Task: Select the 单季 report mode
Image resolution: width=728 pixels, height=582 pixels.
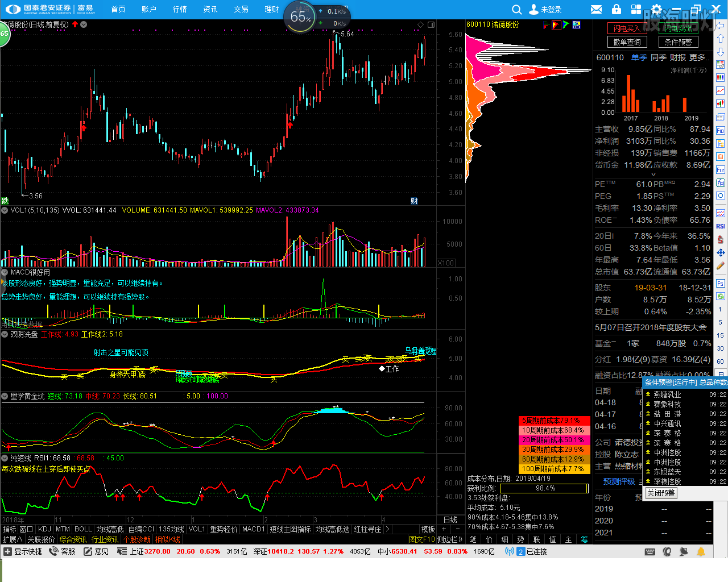Action: click(x=639, y=57)
